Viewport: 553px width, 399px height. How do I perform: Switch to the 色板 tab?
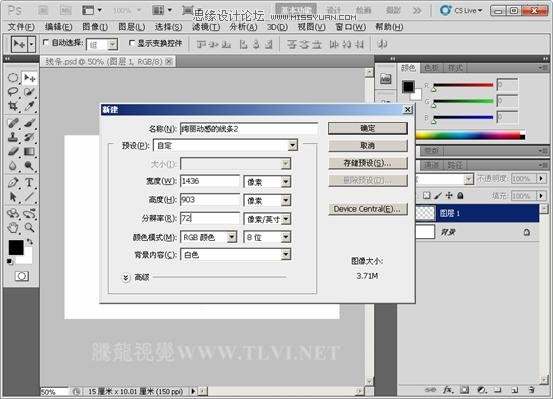(x=432, y=68)
